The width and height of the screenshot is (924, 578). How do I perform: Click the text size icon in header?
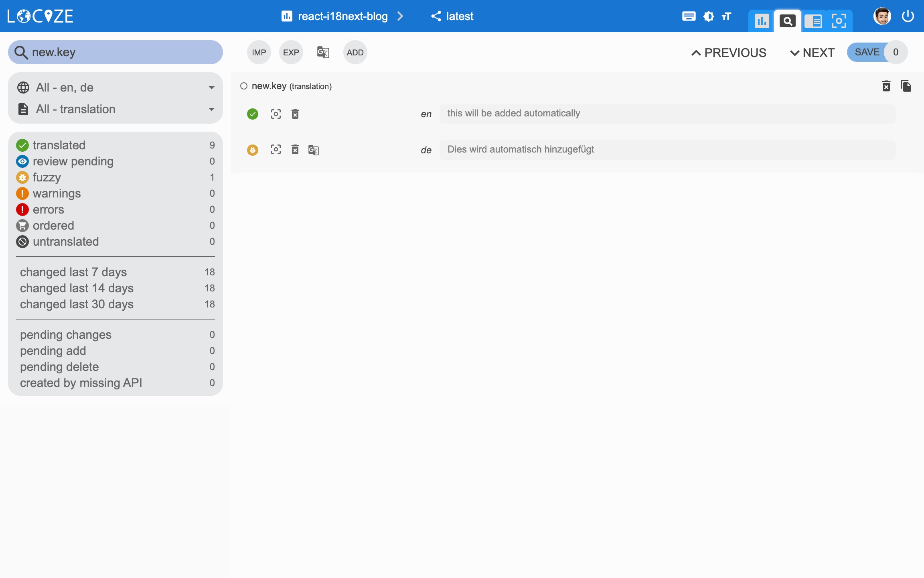click(726, 16)
